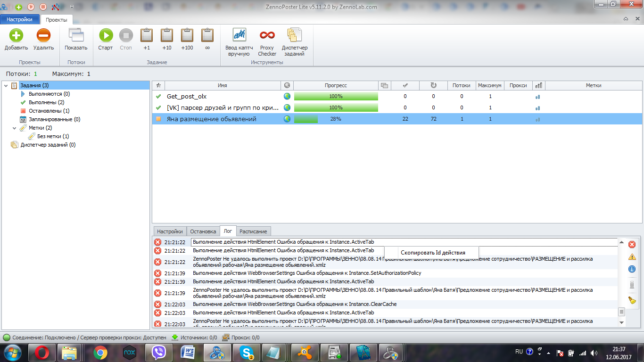
Task: Select the Лог tab in the bottom panel
Action: (x=228, y=231)
